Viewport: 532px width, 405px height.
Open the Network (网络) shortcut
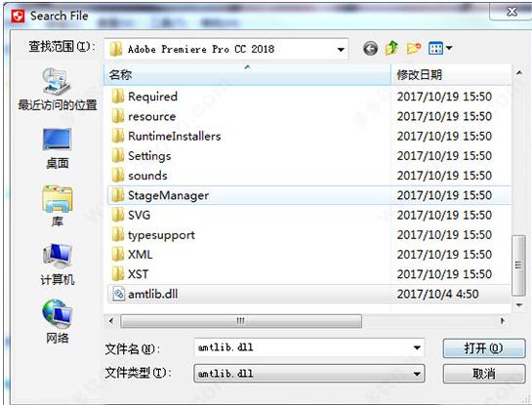(x=57, y=321)
